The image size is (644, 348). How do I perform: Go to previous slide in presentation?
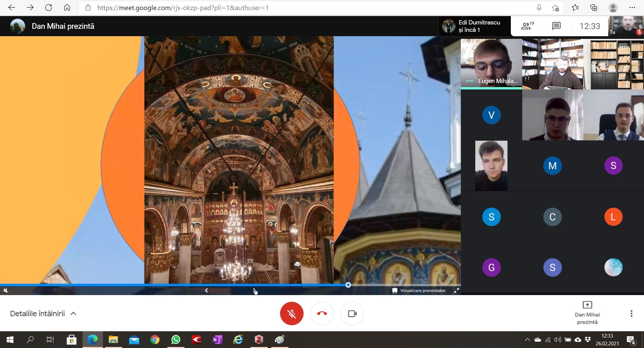pyautogui.click(x=206, y=290)
